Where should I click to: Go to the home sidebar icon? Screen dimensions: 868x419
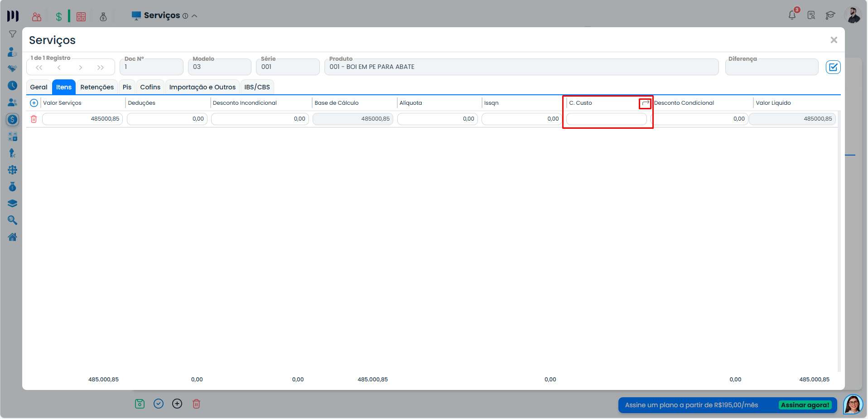[x=13, y=237]
